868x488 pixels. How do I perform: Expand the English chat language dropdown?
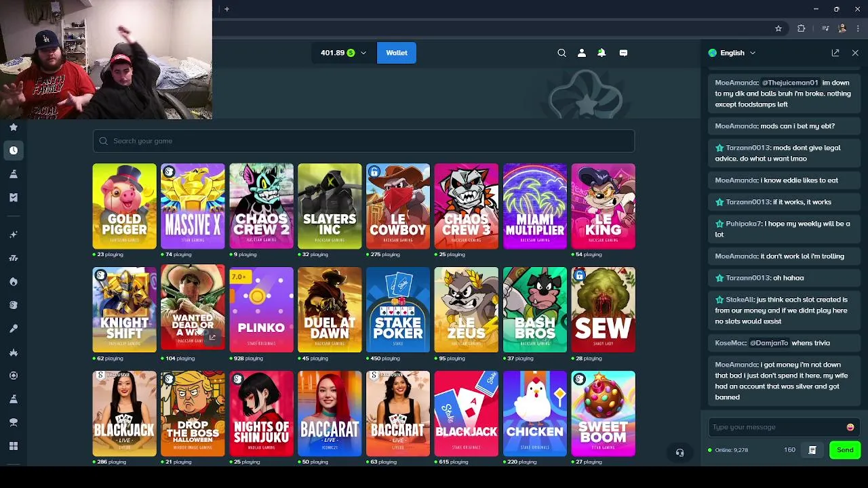coord(732,53)
